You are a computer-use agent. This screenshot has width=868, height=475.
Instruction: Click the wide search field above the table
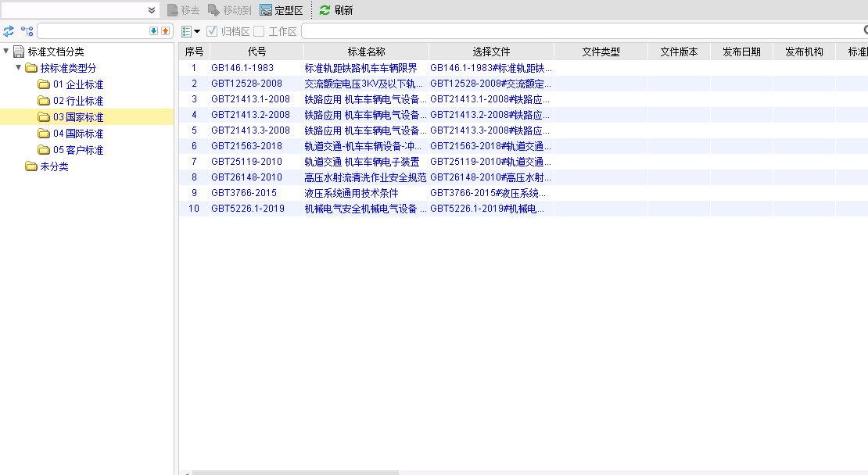click(x=583, y=31)
